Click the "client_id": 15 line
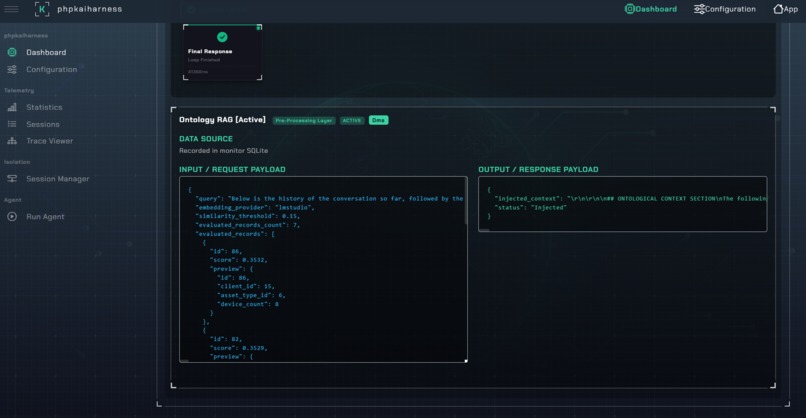The image size is (806, 418). click(246, 286)
